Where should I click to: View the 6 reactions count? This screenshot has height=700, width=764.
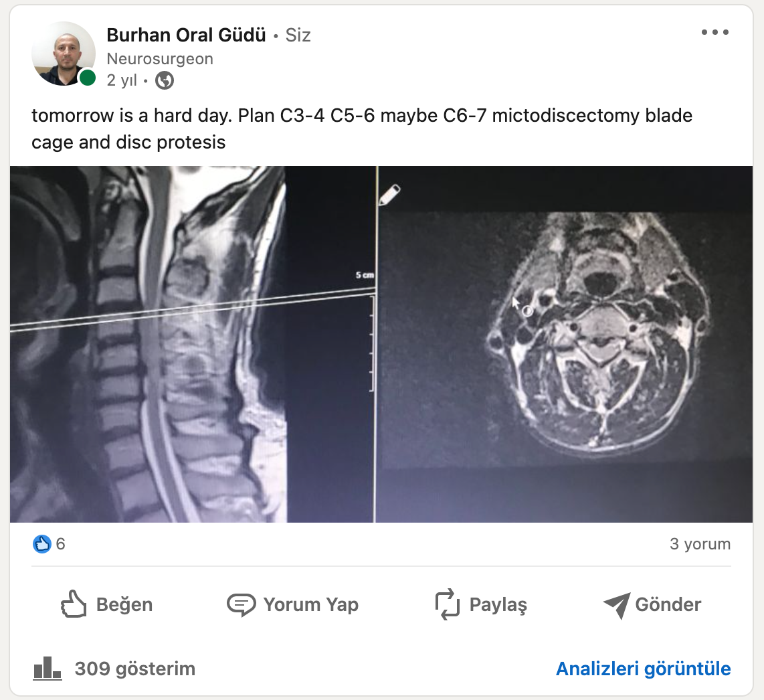click(x=60, y=544)
